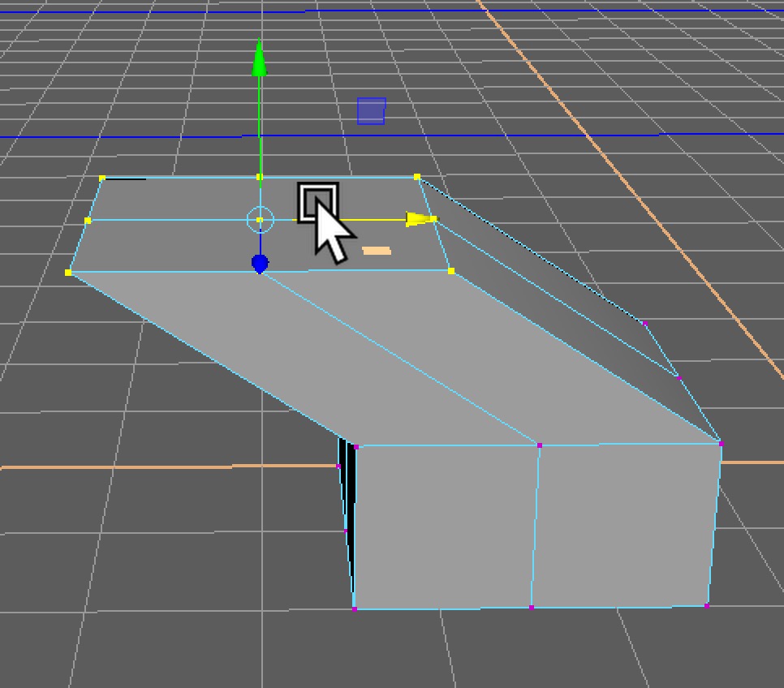Select the leftmost yellow vertex on the front edge
Image resolution: width=784 pixels, height=688 pixels.
tap(68, 273)
